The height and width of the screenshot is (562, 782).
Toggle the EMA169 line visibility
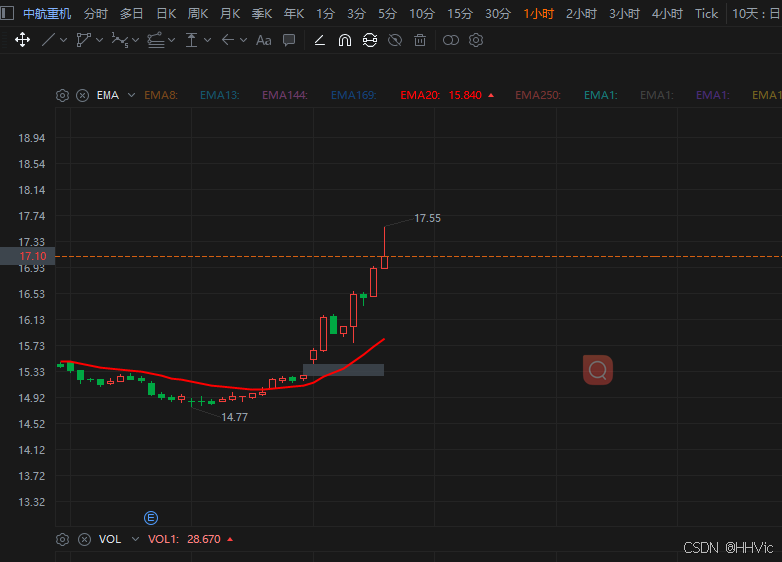354,95
